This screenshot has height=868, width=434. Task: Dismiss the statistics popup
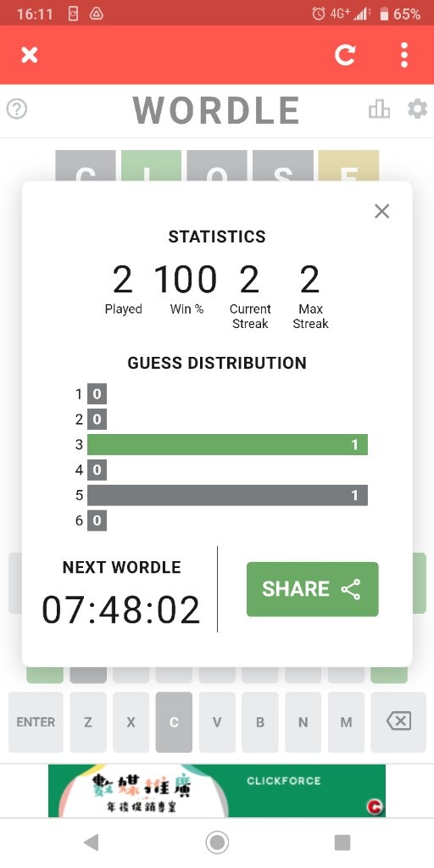click(382, 211)
